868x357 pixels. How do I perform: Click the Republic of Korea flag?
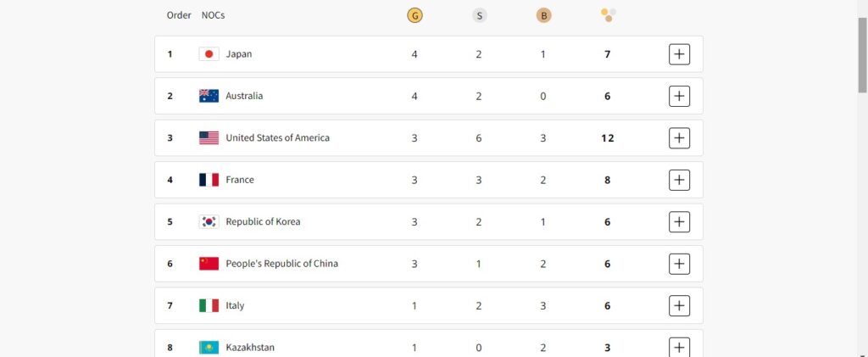[x=209, y=222]
